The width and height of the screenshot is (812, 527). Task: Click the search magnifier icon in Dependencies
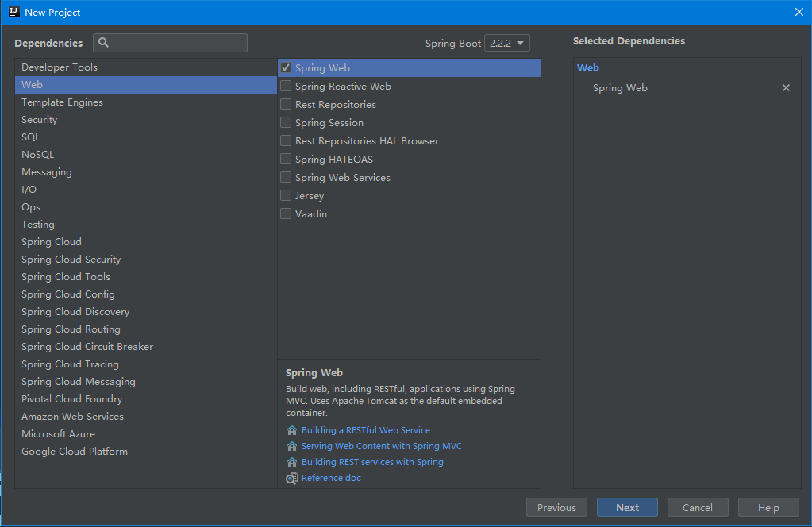(103, 42)
